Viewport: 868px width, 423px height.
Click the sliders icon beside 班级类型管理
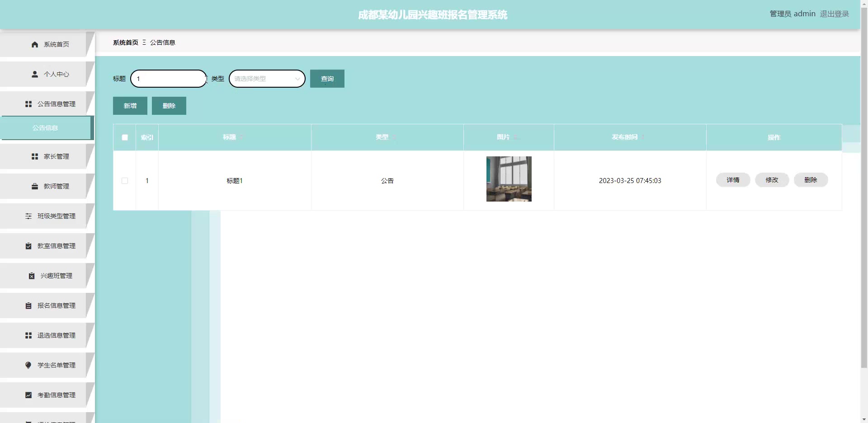28,216
